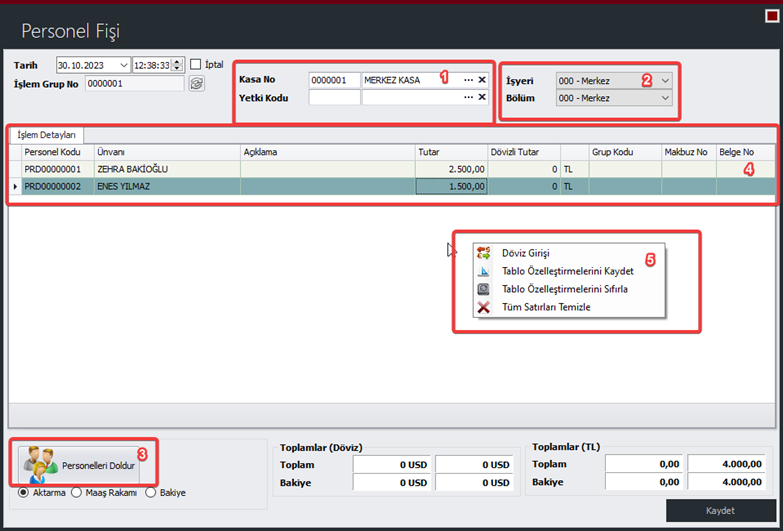Viewport: 783px width, 531px height.
Task: Switch to the İşlem Detayları tab
Action: (x=47, y=135)
